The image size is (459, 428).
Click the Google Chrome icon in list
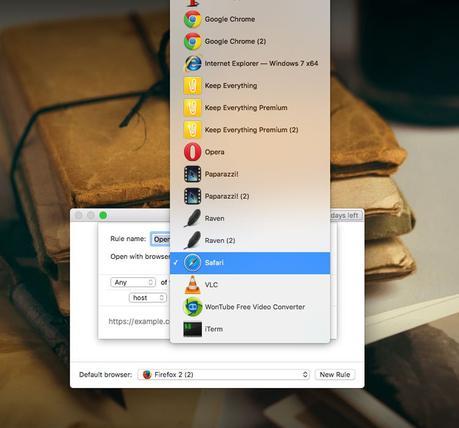tap(193, 19)
